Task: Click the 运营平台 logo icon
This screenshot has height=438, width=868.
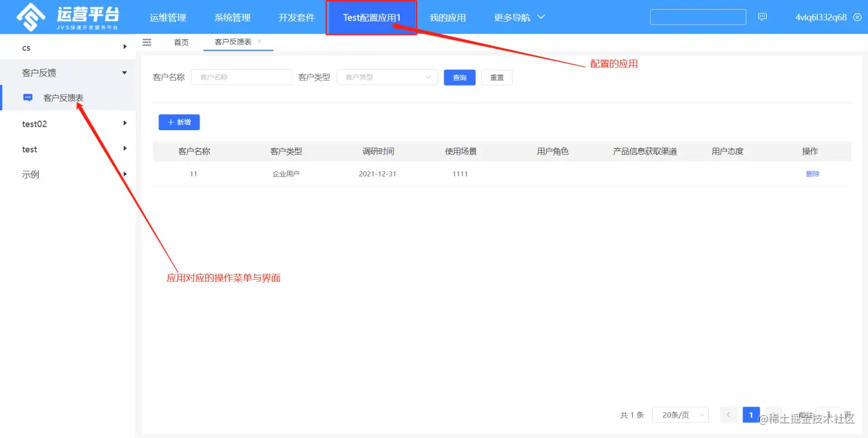Action: 30,17
